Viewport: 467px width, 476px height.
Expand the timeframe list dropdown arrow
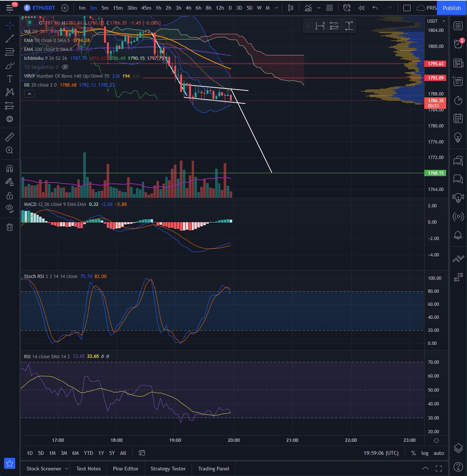click(276, 8)
